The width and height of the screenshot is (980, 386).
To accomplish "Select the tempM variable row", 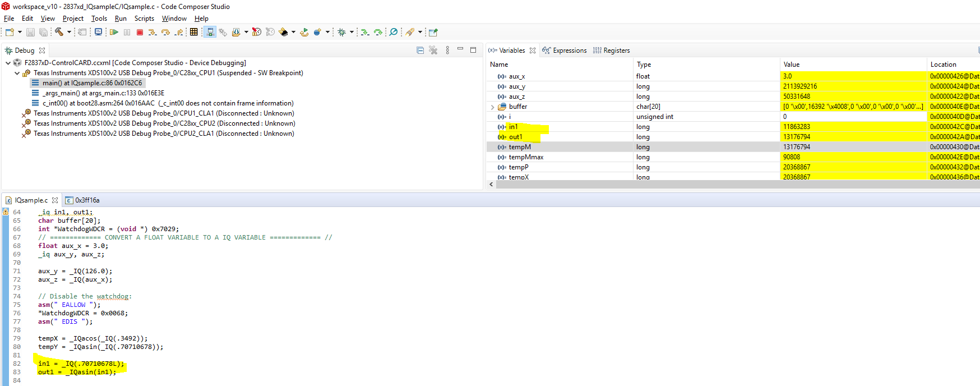I will pos(733,147).
